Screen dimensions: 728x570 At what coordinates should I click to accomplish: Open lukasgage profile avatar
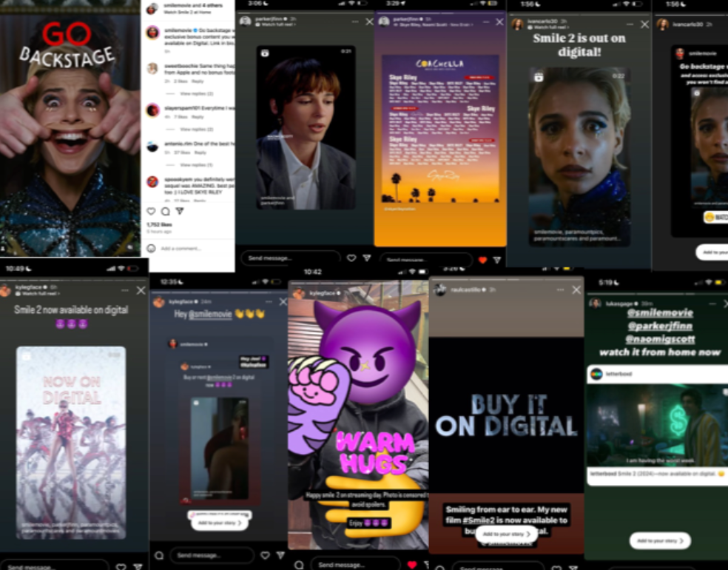coord(595,304)
